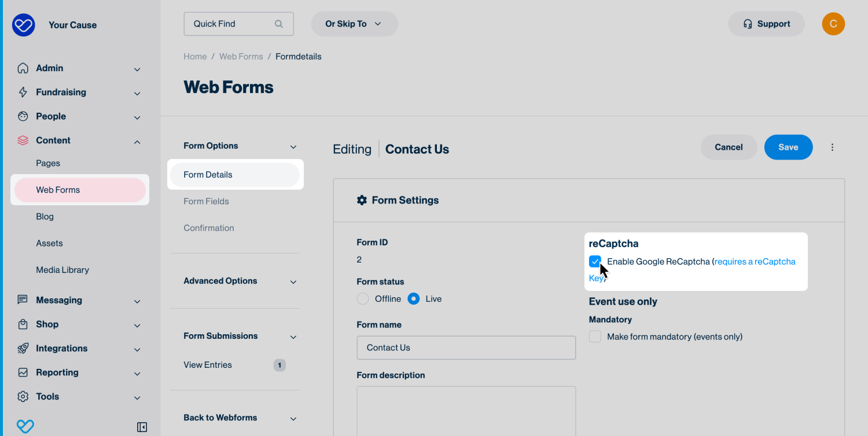Open the Or Skip To dropdown
868x436 pixels.
point(354,24)
